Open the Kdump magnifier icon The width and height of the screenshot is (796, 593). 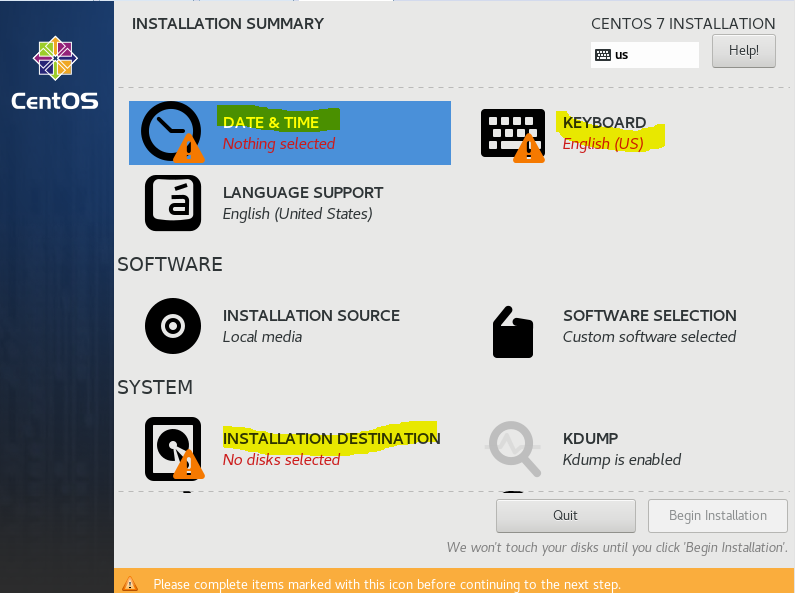click(513, 449)
